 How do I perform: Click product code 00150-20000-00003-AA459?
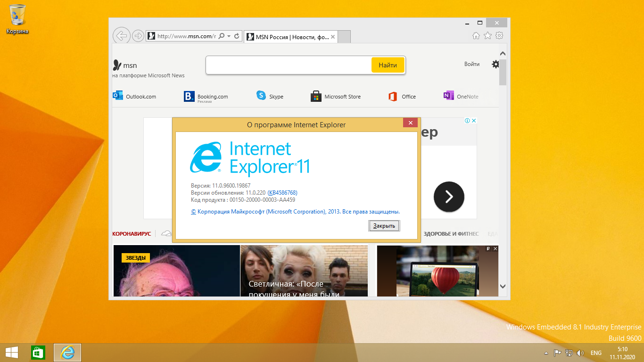262,200
